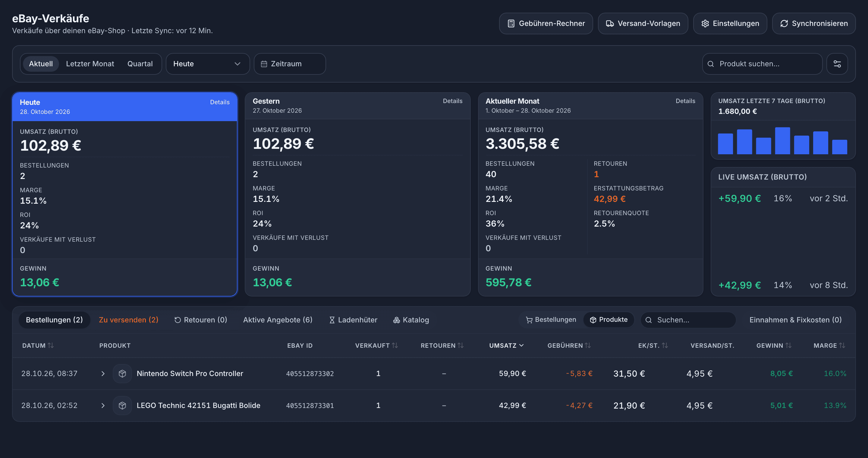Switch view to Bestellungen with cart icon

pos(551,320)
